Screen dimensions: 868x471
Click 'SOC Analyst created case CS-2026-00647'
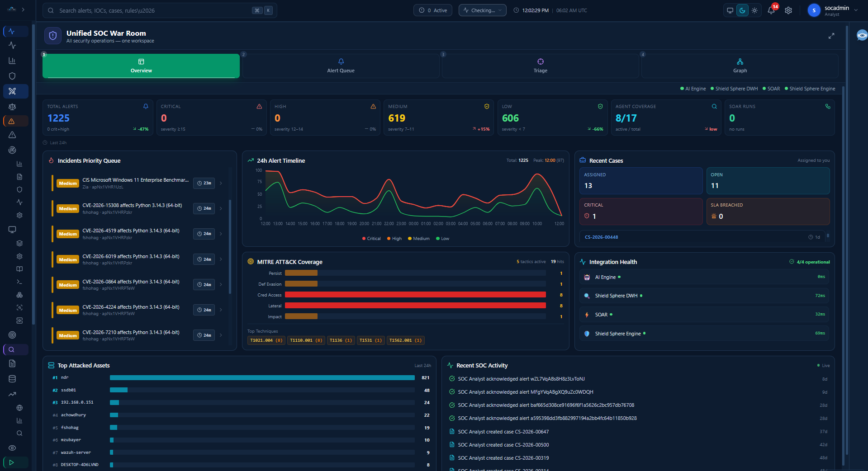coord(503,432)
